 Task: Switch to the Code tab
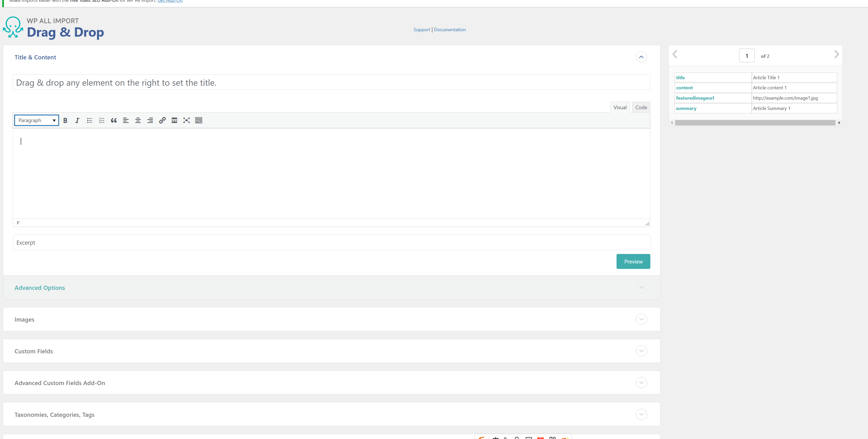(x=641, y=107)
